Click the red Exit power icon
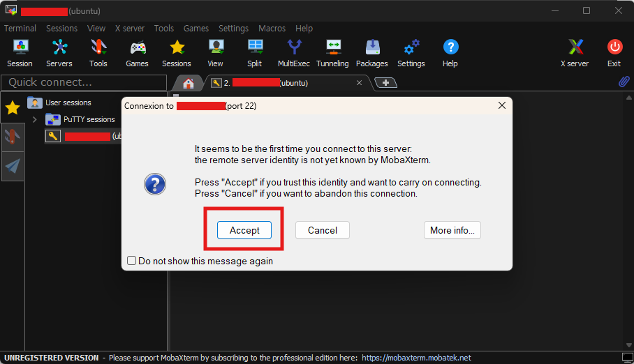Screen dimensions: 634x364 pyautogui.click(x=614, y=53)
